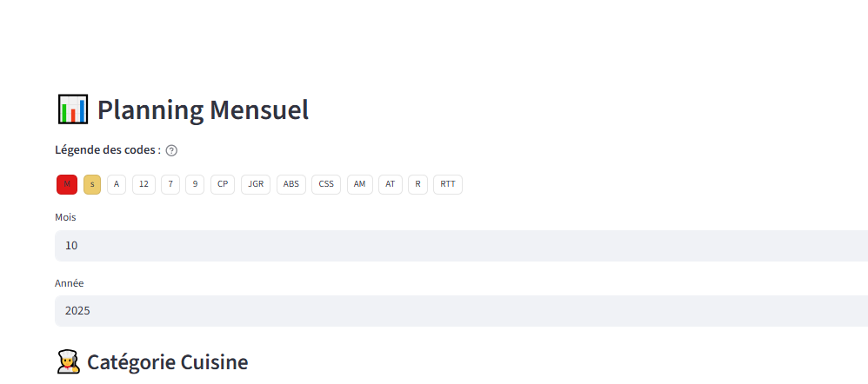Click the R code badge
Image resolution: width=868 pixels, height=384 pixels.
[417, 184]
